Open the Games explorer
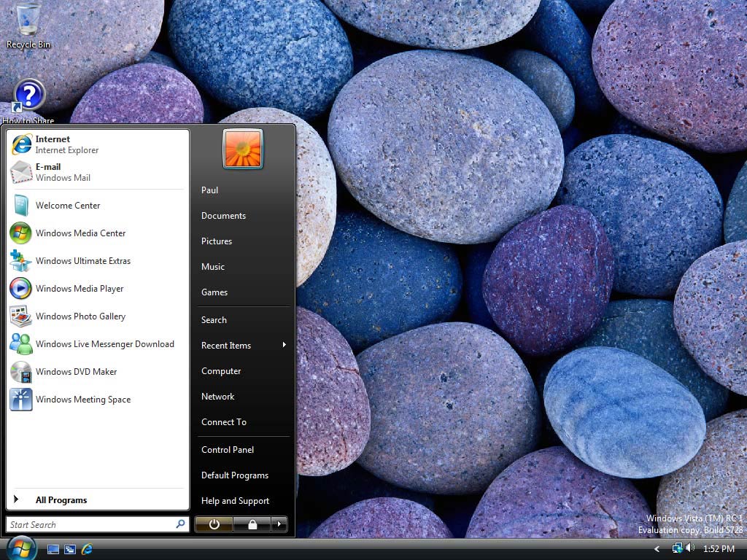The width and height of the screenshot is (747, 560). pos(243,292)
